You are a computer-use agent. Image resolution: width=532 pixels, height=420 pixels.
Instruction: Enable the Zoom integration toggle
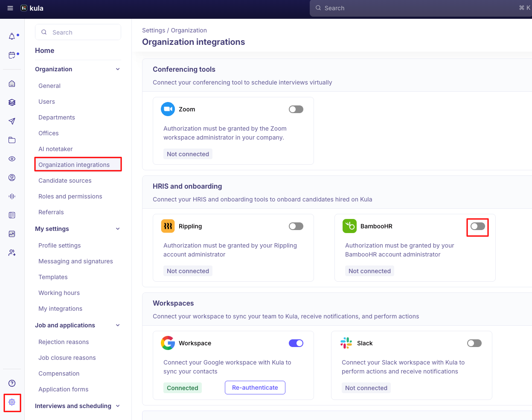pyautogui.click(x=296, y=109)
